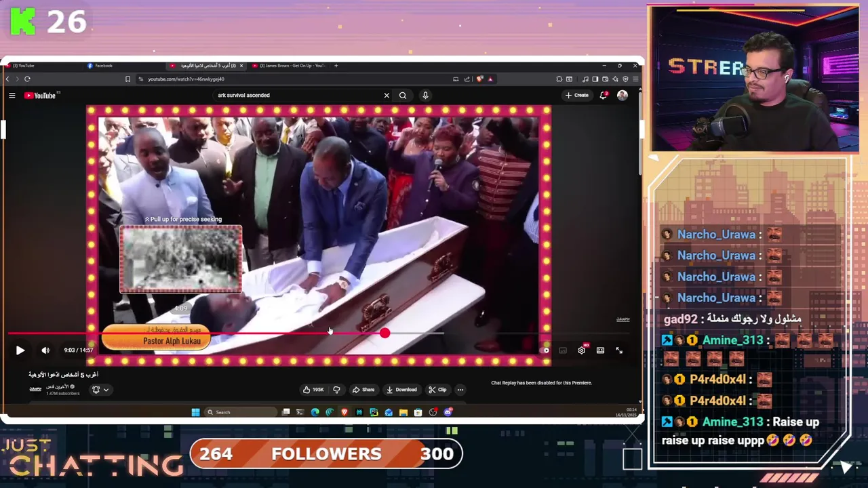Image resolution: width=868 pixels, height=488 pixels.
Task: Open Discord from the taskbar
Action: (448, 412)
